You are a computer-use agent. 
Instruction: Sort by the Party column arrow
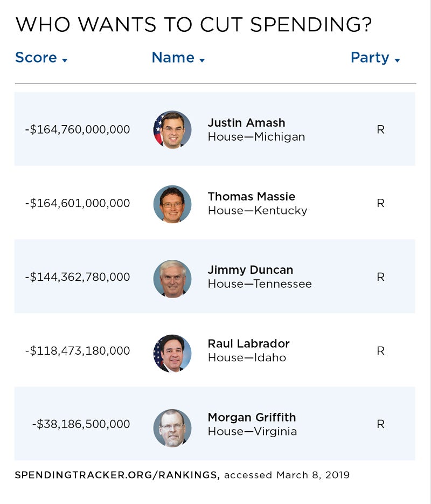pos(397,60)
